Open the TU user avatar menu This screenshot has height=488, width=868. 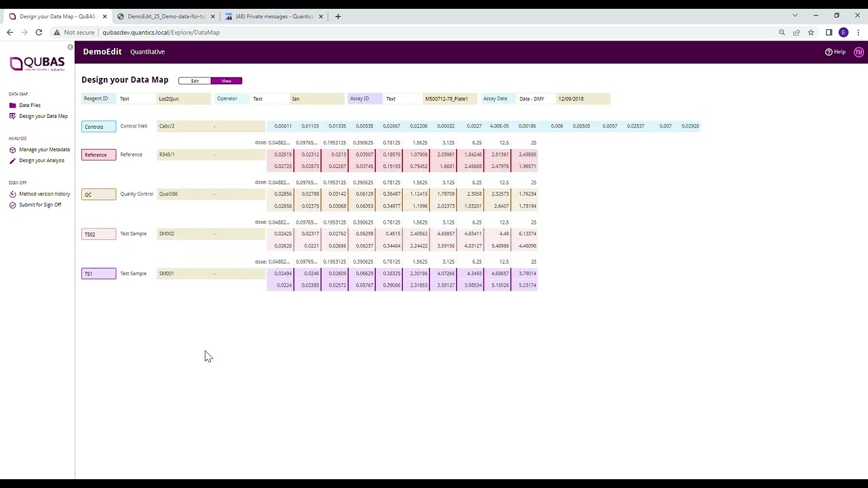tap(859, 52)
